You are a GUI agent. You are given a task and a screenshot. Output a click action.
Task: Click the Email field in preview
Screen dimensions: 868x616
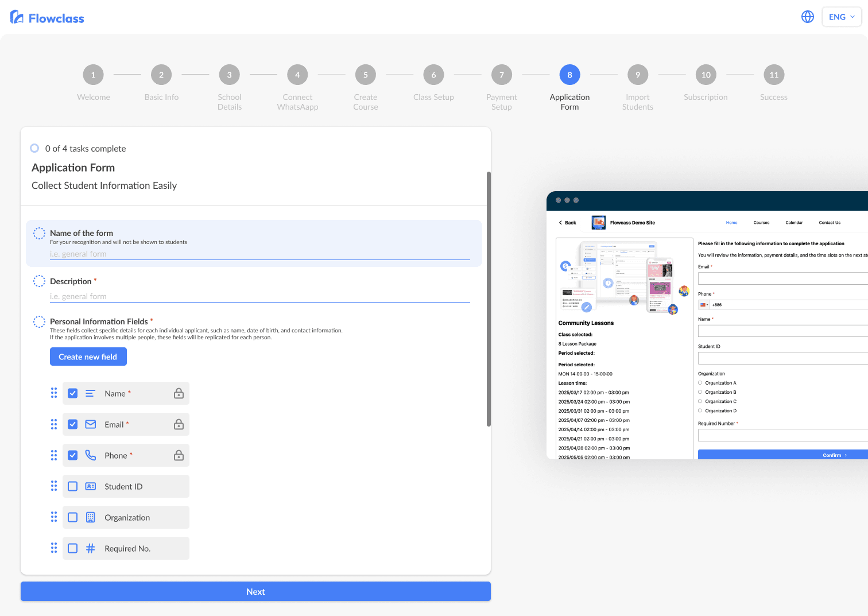pyautogui.click(x=783, y=278)
